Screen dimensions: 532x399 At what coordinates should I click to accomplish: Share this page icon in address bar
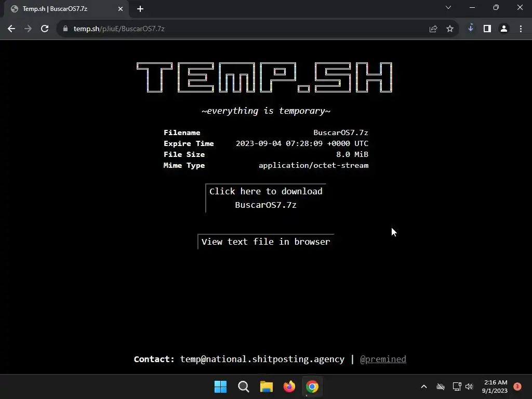[433, 29]
